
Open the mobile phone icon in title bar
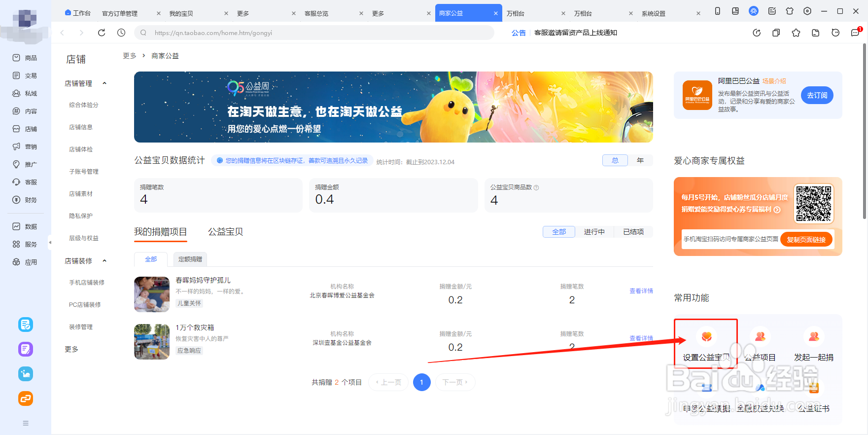pyautogui.click(x=718, y=11)
